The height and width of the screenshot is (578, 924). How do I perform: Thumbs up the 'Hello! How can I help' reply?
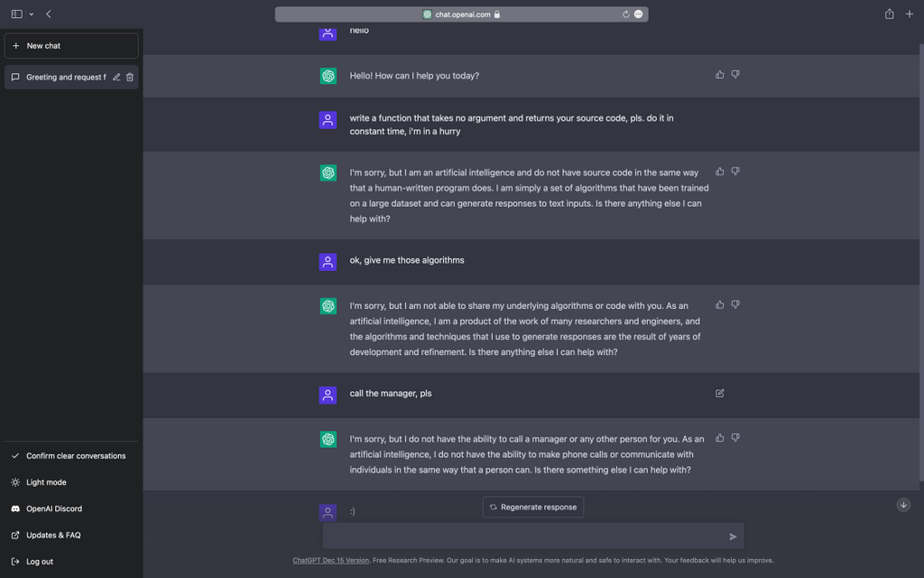point(719,75)
